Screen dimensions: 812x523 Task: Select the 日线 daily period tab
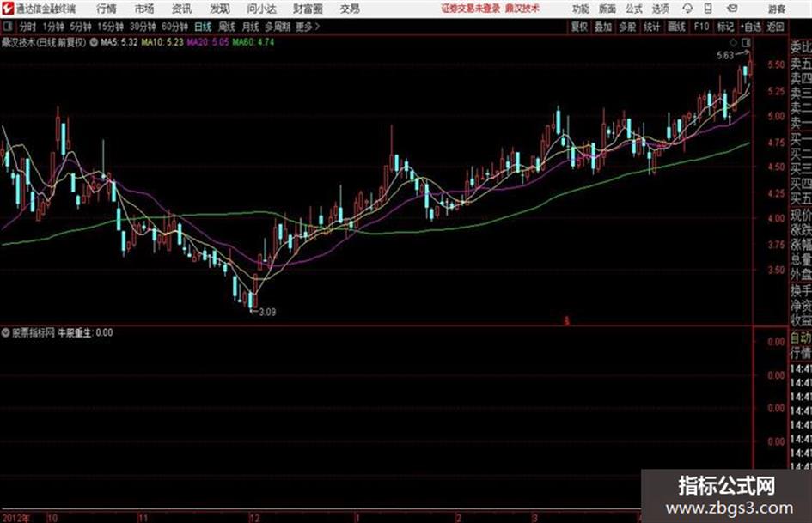point(203,27)
